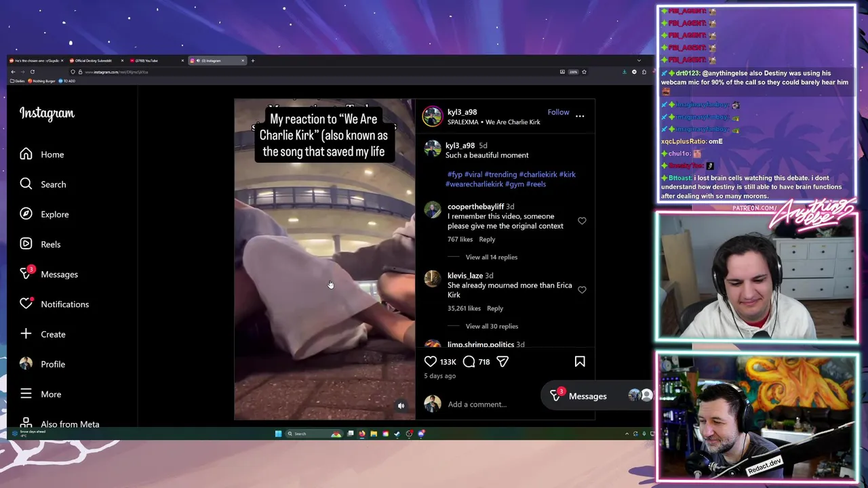This screenshot has width=868, height=488.
Task: Click the reel video to pause
Action: coord(324,259)
